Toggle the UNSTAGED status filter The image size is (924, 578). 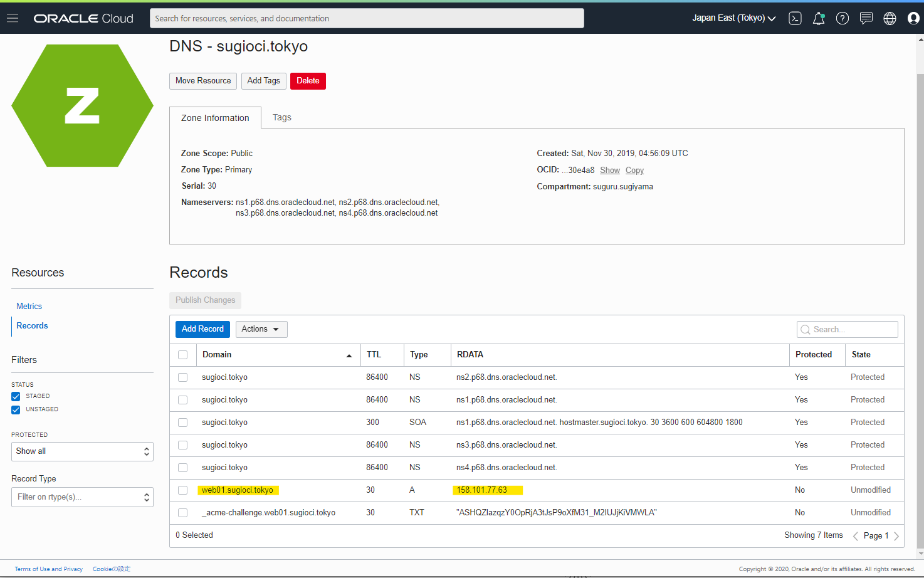click(16, 410)
